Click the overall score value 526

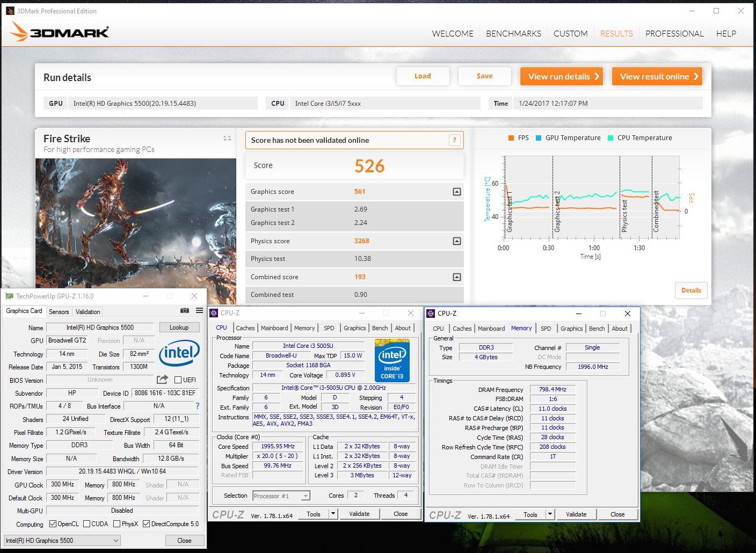[369, 166]
